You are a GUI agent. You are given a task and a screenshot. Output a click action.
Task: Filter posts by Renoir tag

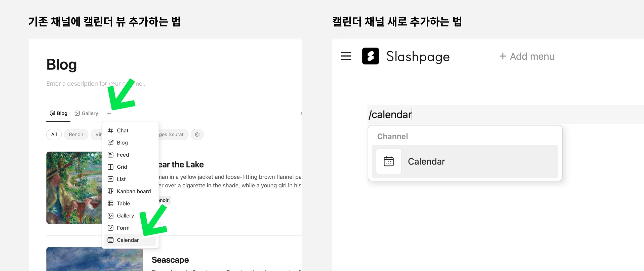pos(76,134)
